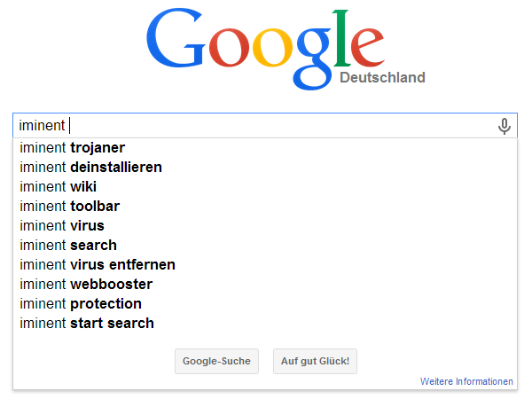Screen dimensions: 532x399
Task: Select suggestion 'iminent trojaner'
Action: pyautogui.click(x=265, y=147)
